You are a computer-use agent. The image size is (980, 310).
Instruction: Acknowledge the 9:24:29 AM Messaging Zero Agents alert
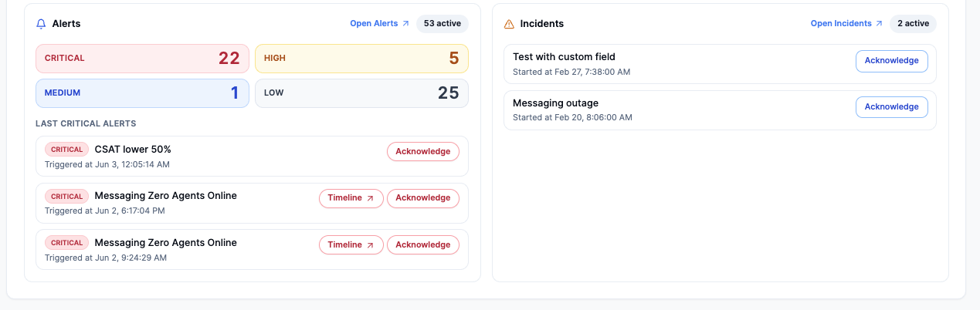pyautogui.click(x=423, y=245)
